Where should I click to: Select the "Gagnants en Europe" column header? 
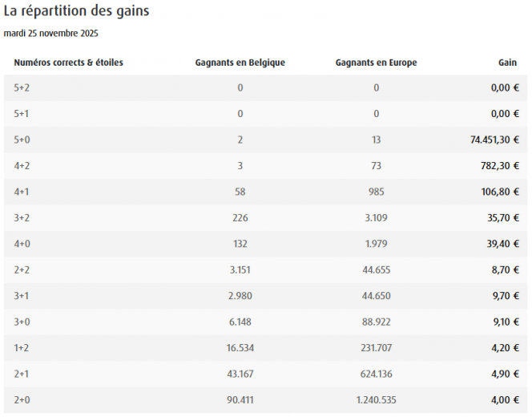376,63
